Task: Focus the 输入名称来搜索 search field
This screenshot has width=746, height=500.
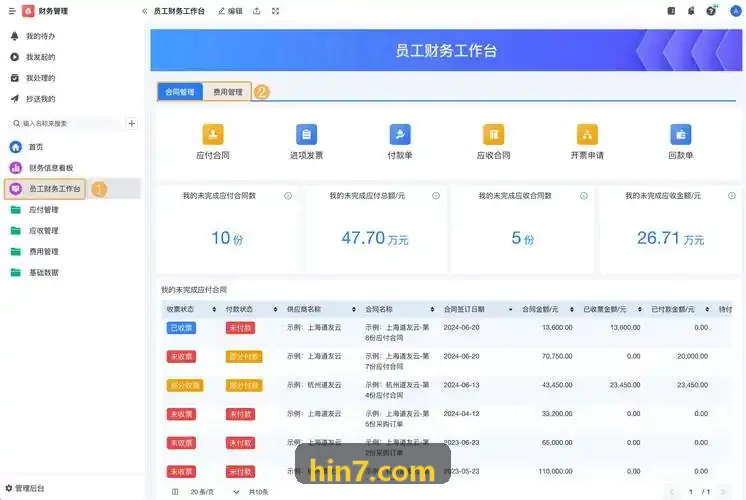Action: (66, 124)
